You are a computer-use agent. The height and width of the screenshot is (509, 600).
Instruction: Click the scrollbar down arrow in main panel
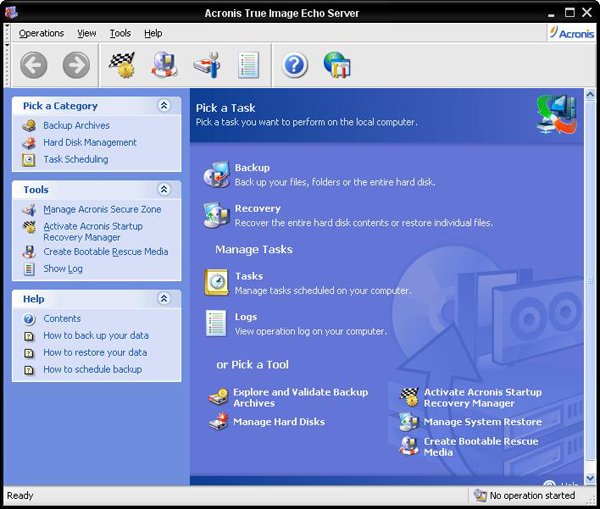coord(590,478)
